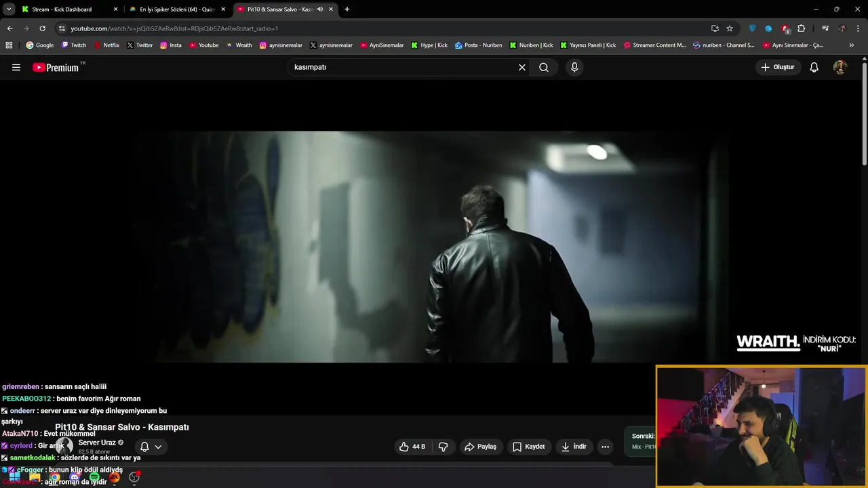Open the Extensions puzzle-piece menu
The image size is (868, 488).
(802, 28)
